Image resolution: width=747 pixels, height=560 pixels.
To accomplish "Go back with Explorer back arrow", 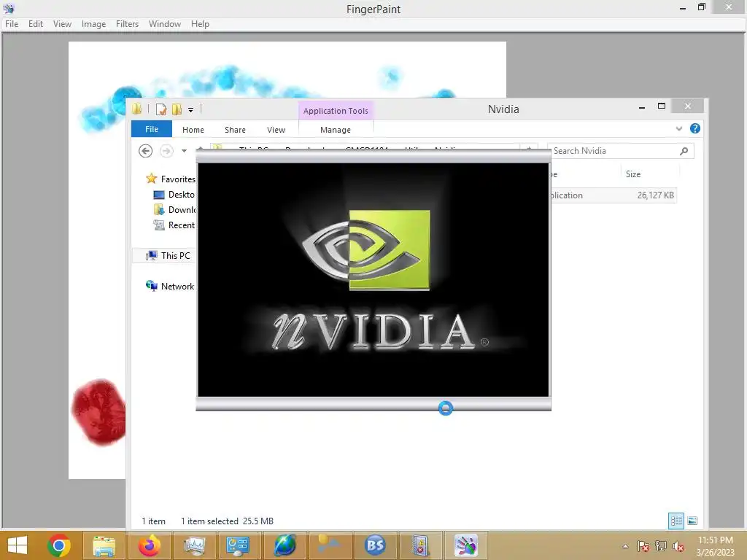I will [145, 151].
